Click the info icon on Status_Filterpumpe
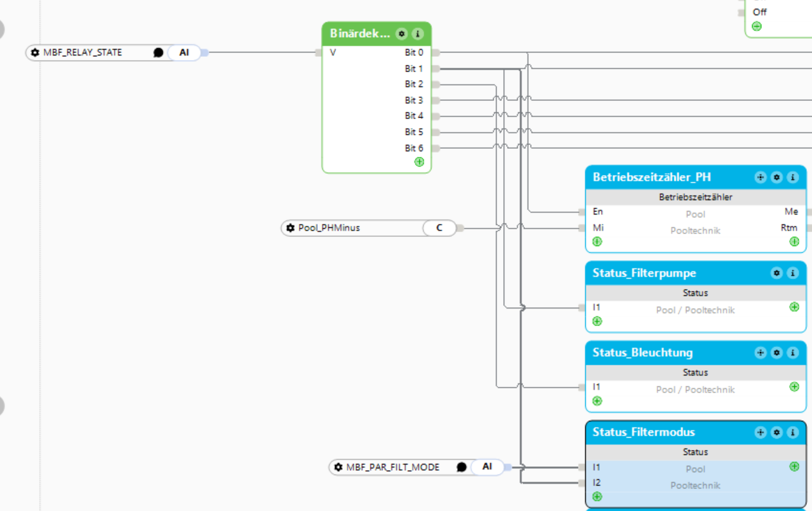Viewport: 812px width, 511px height. (x=793, y=273)
